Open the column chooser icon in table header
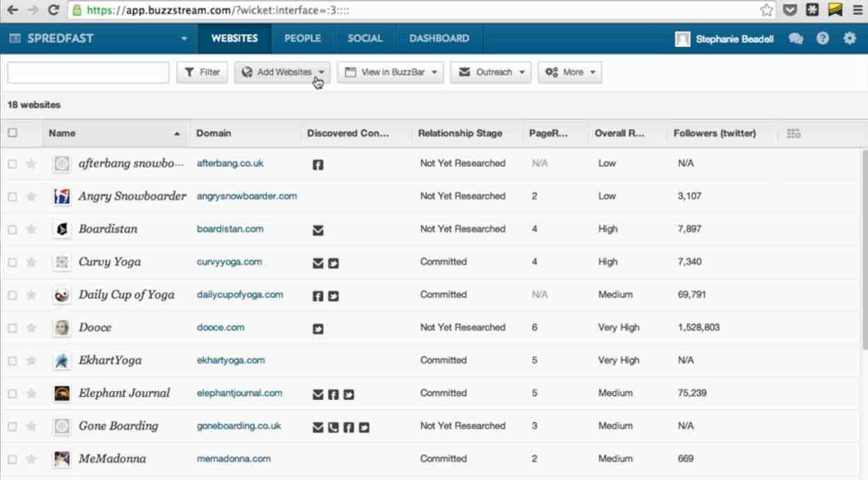868x480 pixels. click(794, 134)
